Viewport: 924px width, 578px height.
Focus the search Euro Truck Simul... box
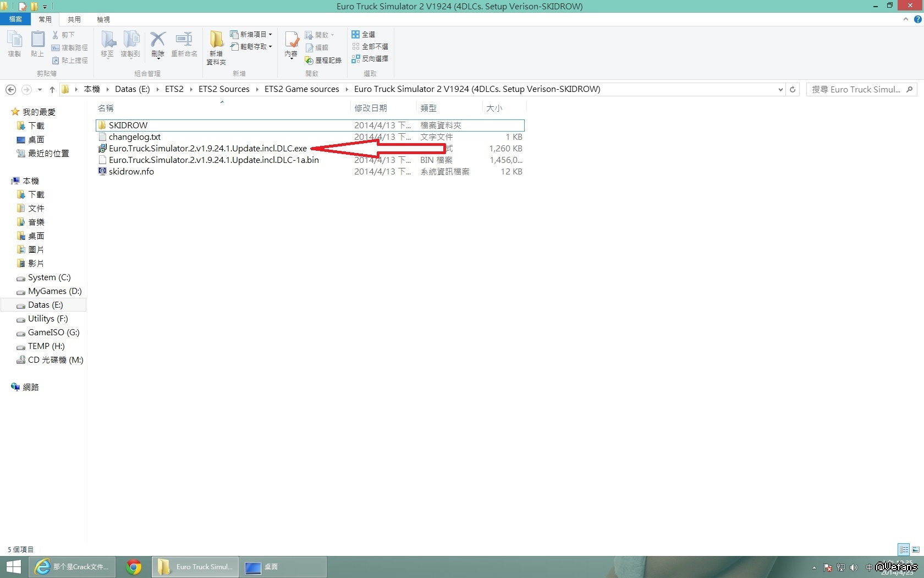click(x=861, y=89)
